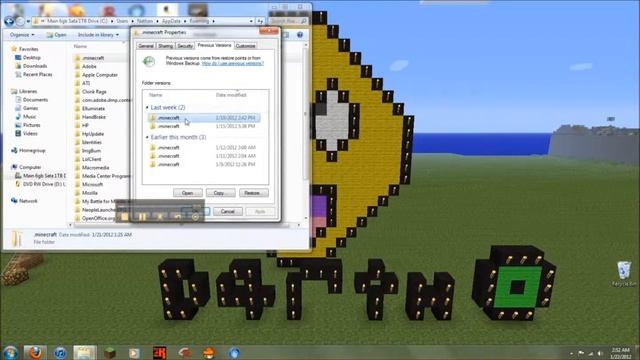Open the Windows Start menu
The height and width of the screenshot is (360, 640).
click(x=10, y=352)
